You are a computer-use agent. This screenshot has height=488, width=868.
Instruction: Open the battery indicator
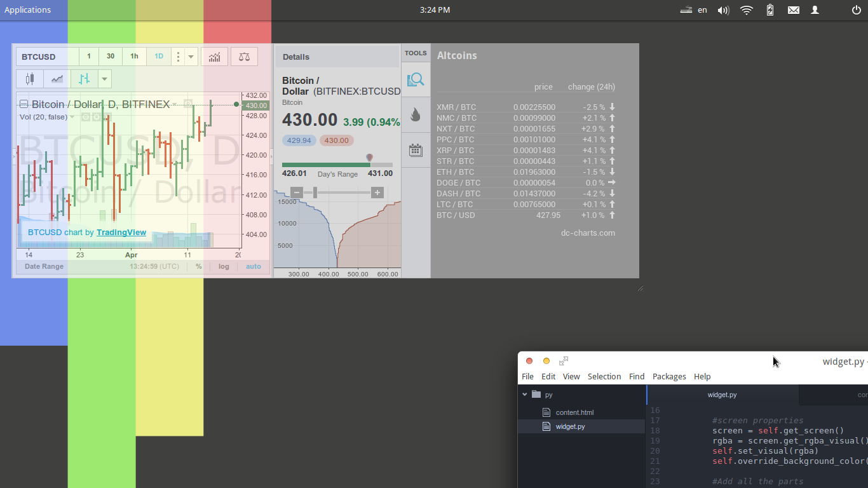click(x=770, y=10)
